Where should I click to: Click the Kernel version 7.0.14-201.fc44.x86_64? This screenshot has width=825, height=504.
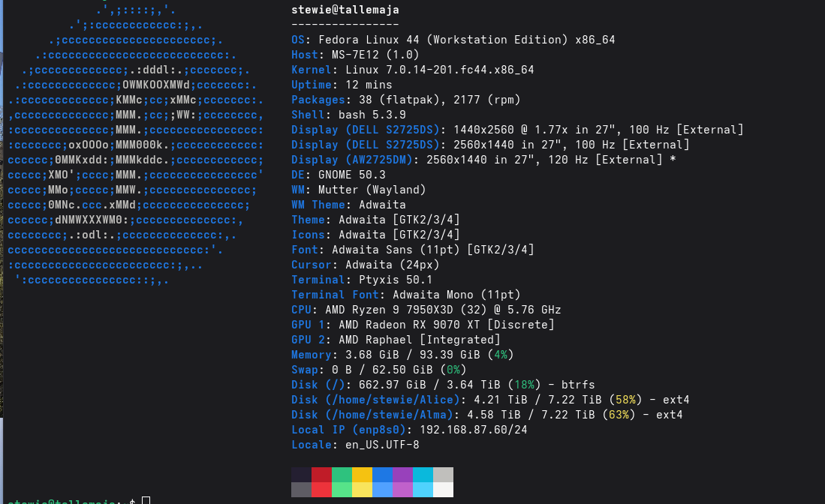tap(460, 70)
